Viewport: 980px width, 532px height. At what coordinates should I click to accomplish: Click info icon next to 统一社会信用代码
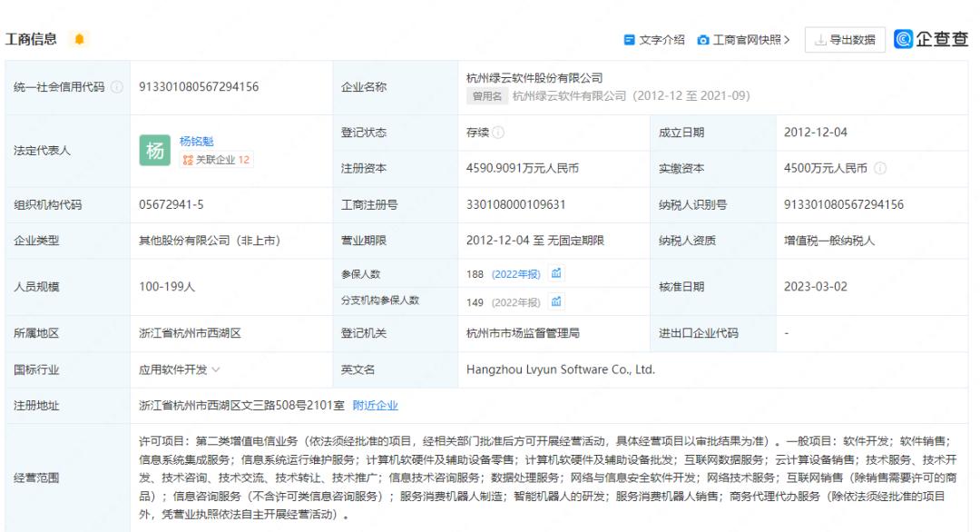click(x=117, y=87)
